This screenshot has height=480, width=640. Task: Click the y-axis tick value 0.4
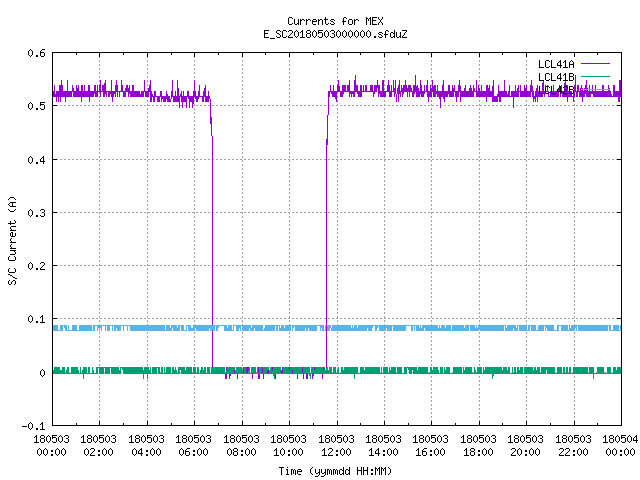click(x=36, y=160)
